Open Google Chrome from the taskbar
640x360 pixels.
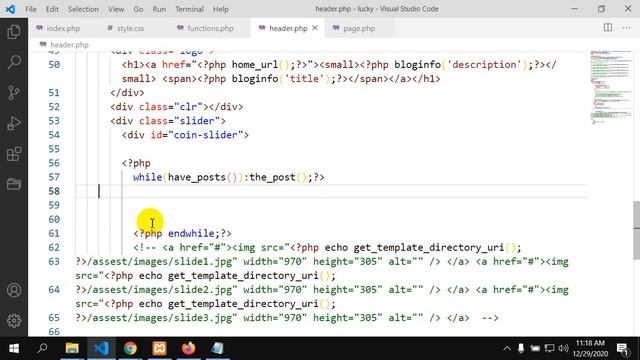pos(131,349)
